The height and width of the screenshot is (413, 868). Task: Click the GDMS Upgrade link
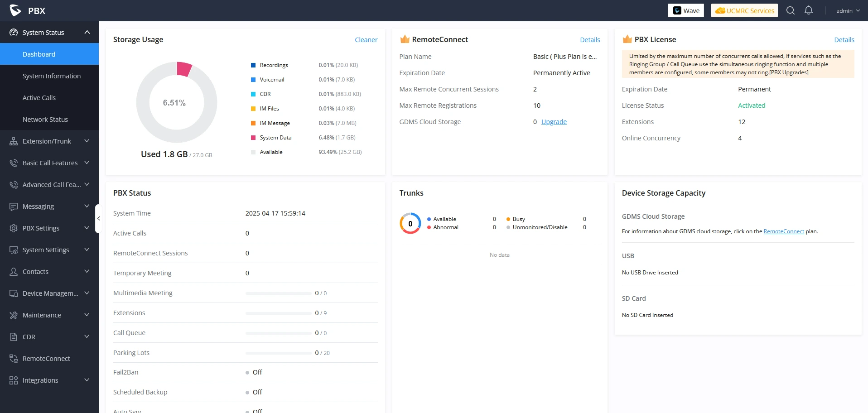(x=554, y=122)
